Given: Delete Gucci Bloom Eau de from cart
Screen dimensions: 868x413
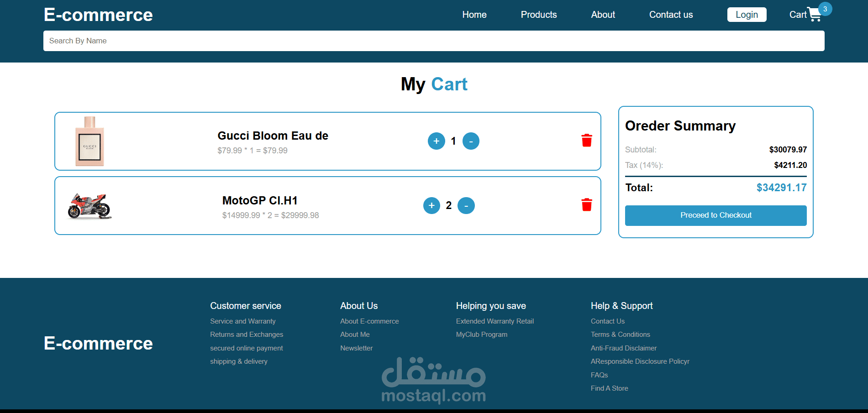Looking at the screenshot, I should 587,141.
